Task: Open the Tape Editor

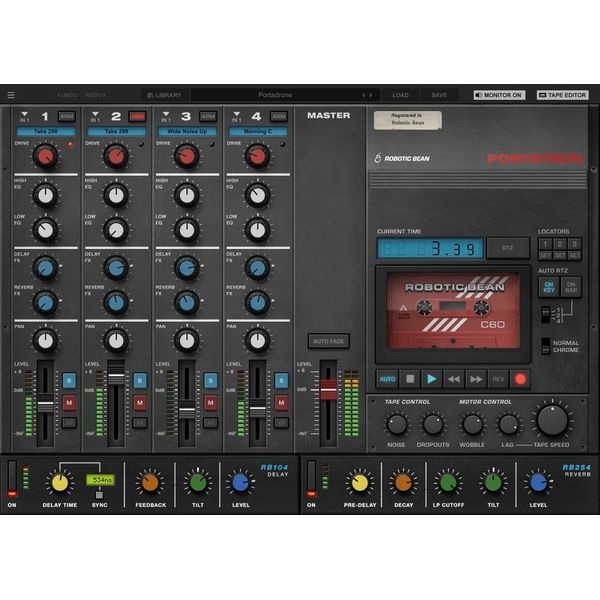Action: pyautogui.click(x=562, y=95)
